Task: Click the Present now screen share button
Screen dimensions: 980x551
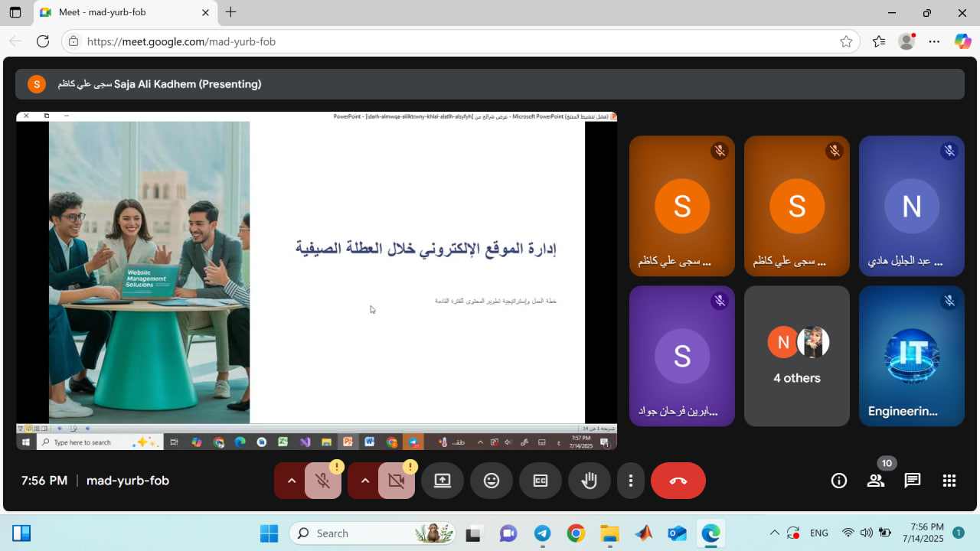Action: tap(443, 481)
